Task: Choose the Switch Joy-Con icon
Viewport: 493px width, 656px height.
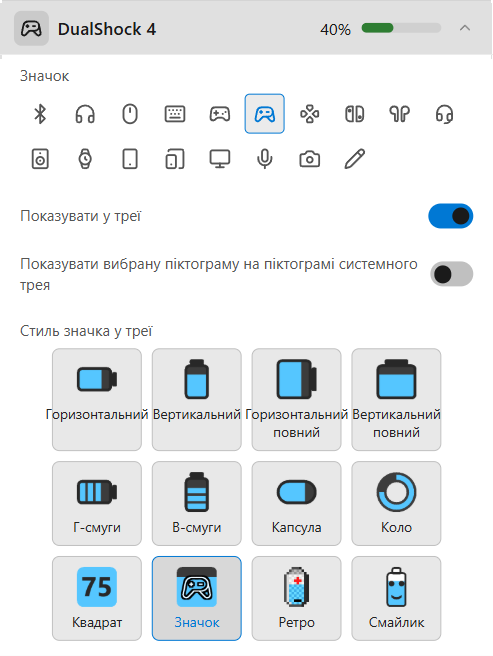Action: (354, 114)
